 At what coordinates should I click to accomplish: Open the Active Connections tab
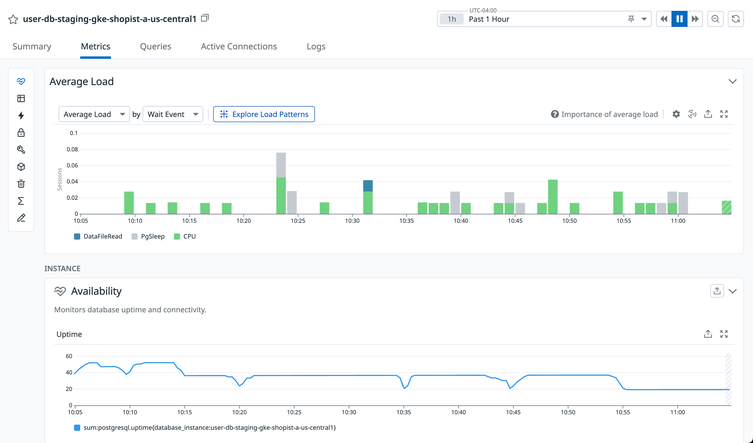pos(238,47)
